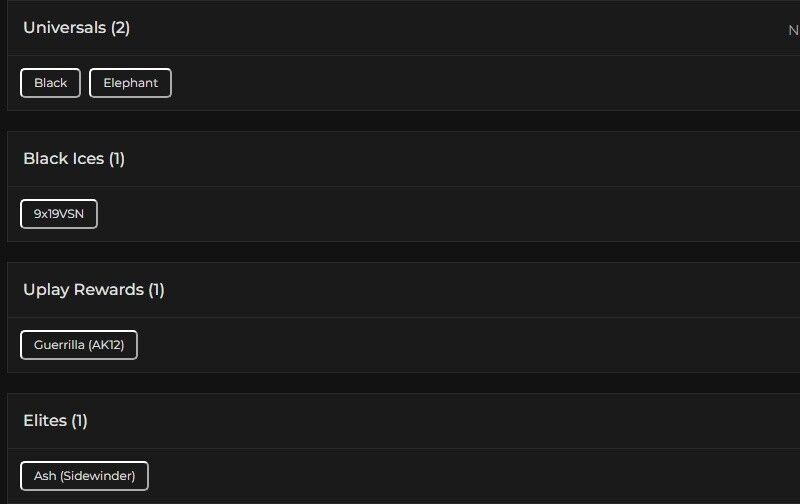Click the cut-off label right of Universals
The height and width of the screenshot is (504, 800).
pyautogui.click(x=793, y=30)
